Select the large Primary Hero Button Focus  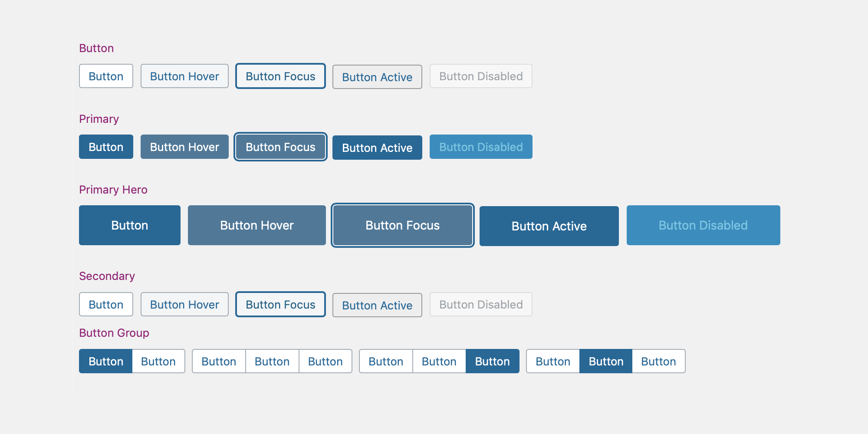(x=402, y=225)
